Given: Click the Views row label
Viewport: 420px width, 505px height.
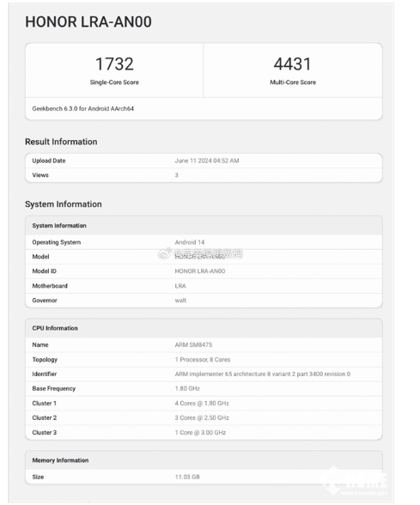Looking at the screenshot, I should pos(40,175).
